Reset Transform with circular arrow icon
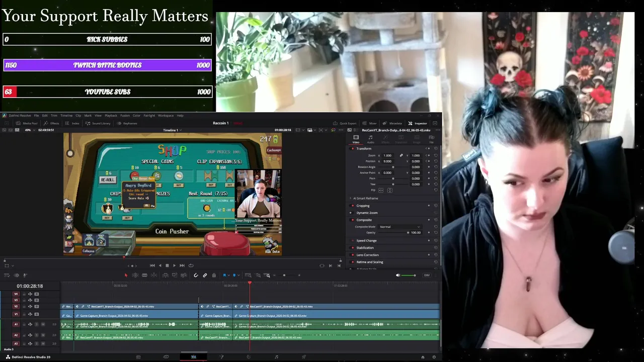The image size is (644, 362). [436, 148]
